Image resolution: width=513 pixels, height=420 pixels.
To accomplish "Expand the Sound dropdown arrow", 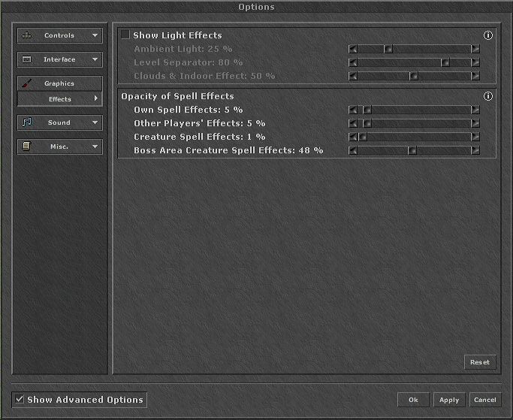I will [x=95, y=122].
